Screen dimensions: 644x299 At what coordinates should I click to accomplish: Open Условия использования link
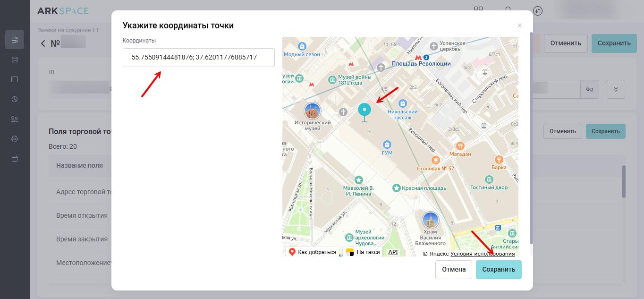click(483, 254)
